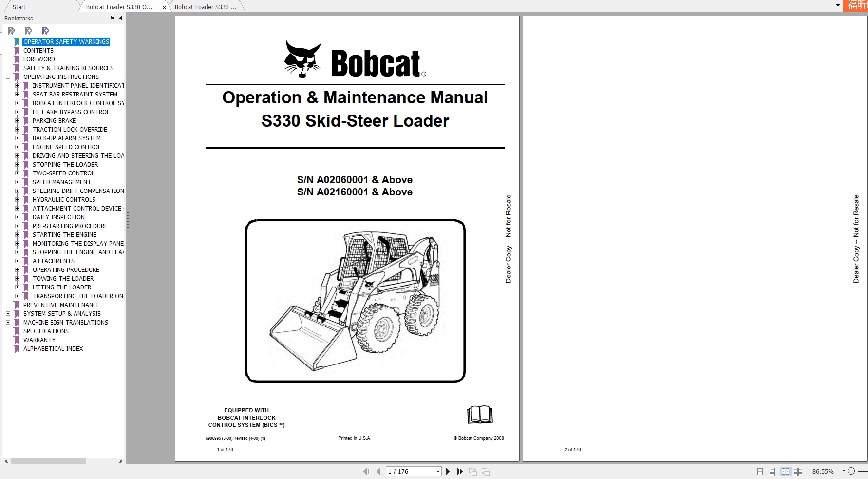Screen dimensions: 868x479
Task: Go to the ALPHABETICAL INDEX bookmark
Action: click(x=54, y=348)
